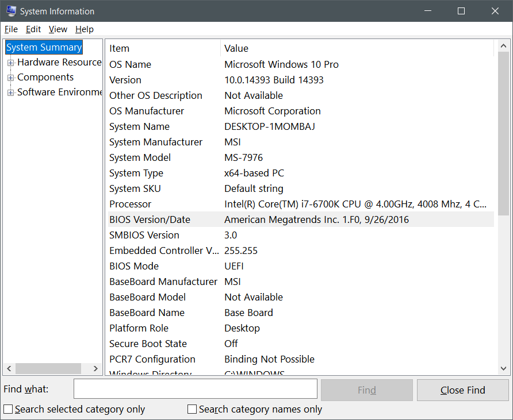Click the details pane scroll down arrow
The height and width of the screenshot is (420, 513).
coord(504,369)
